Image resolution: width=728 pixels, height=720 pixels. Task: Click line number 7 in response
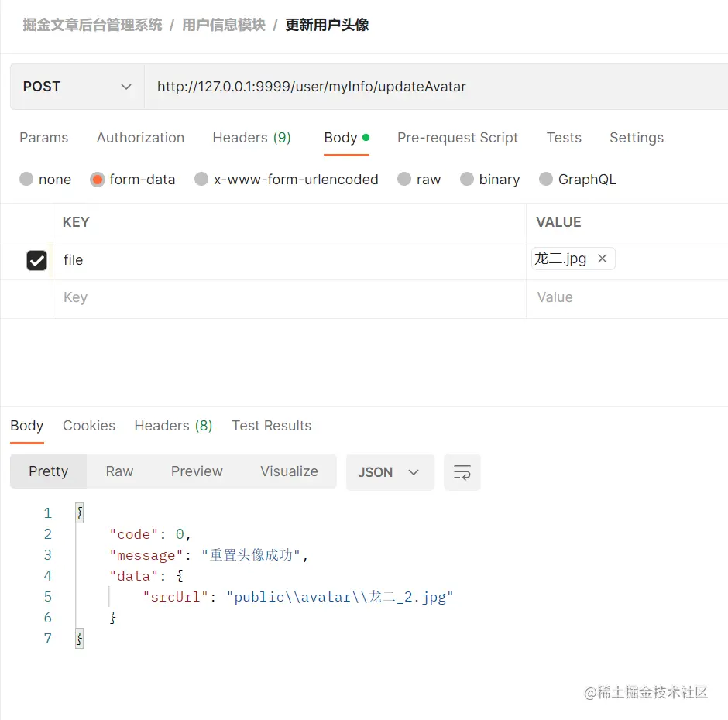(48, 639)
